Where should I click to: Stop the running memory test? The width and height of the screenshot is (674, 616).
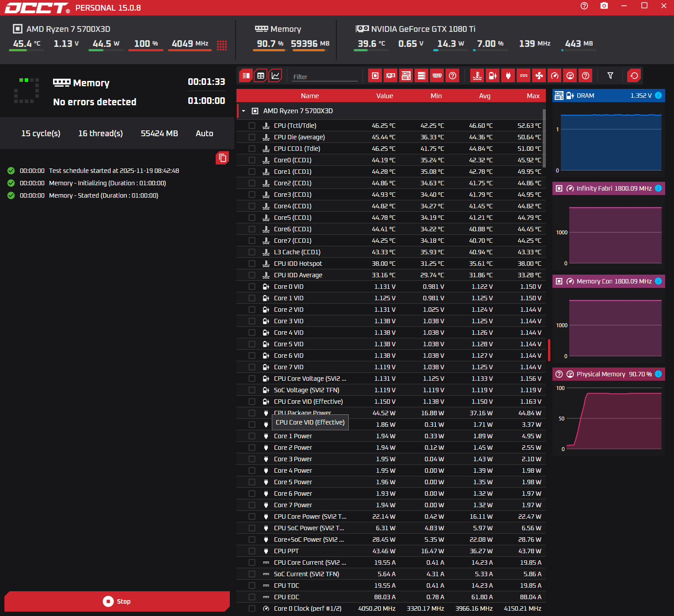click(117, 601)
